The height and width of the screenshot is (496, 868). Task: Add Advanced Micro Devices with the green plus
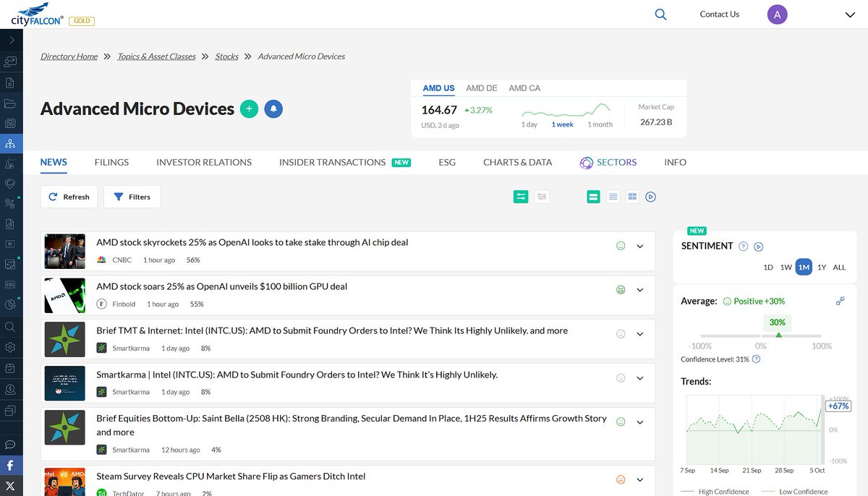[249, 109]
